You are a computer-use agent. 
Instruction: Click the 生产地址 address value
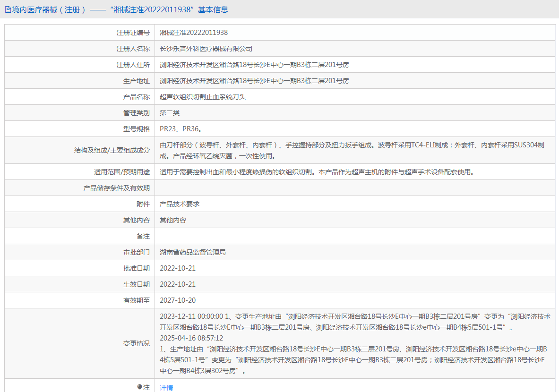pos(254,81)
